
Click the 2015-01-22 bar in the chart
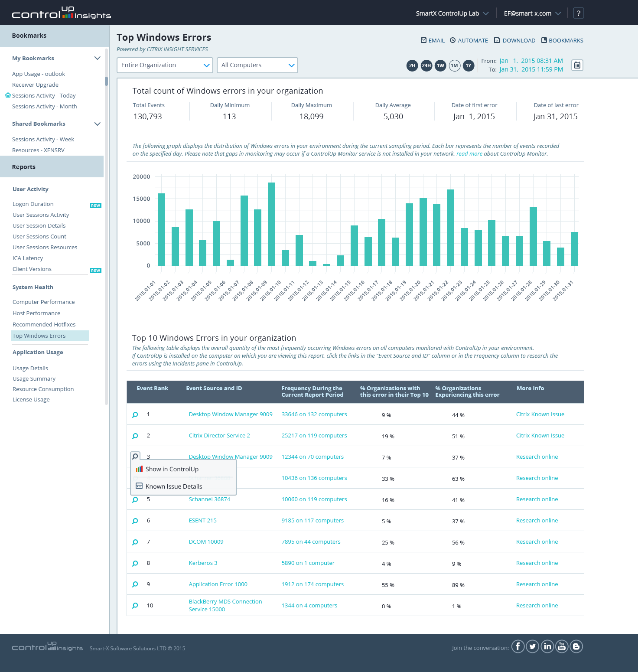click(x=451, y=228)
